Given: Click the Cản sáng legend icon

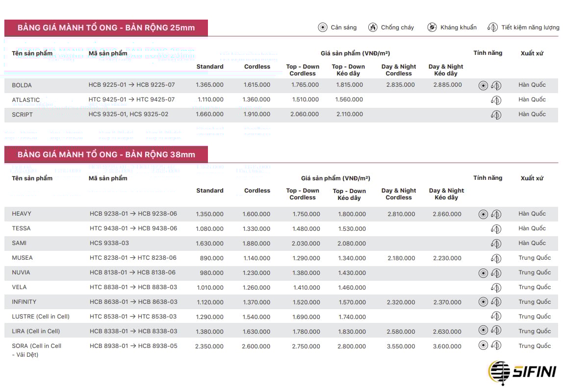Looking at the screenshot, I should 322,27.
